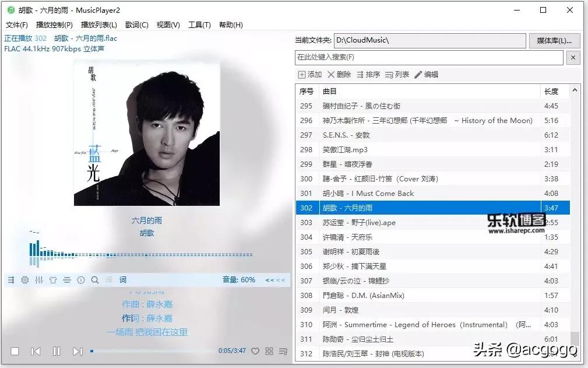Click the heart favorite icon near playback time

click(255, 351)
